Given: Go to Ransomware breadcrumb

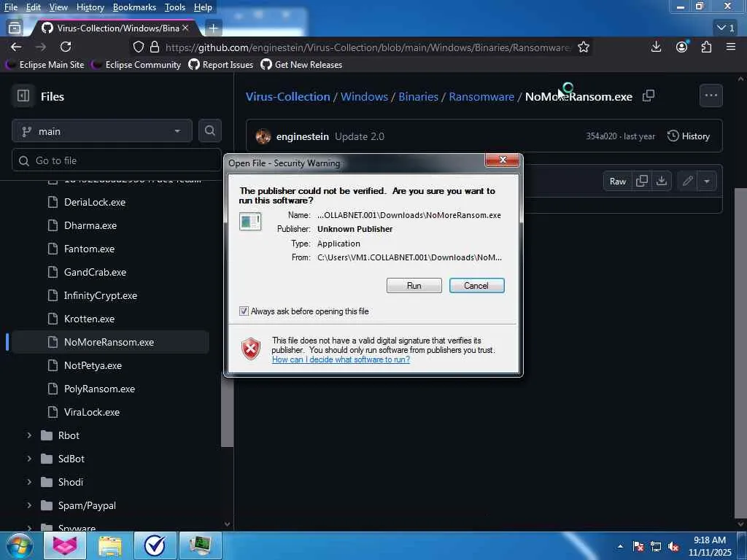Looking at the screenshot, I should [x=481, y=96].
